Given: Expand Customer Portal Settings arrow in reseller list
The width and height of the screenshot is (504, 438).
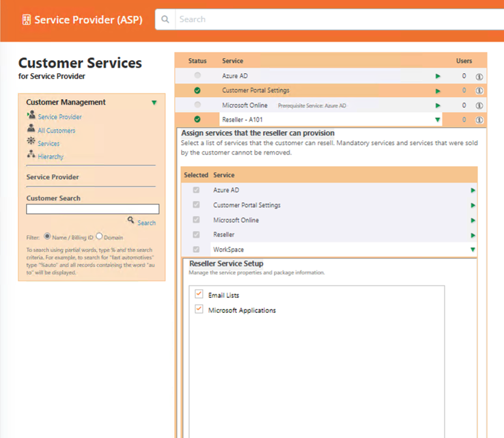Looking at the screenshot, I should coord(473,205).
